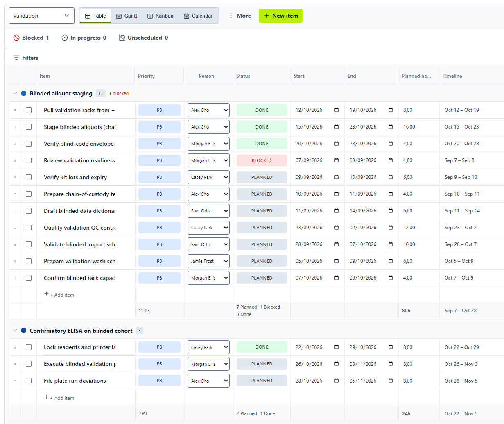
Task: Click the New item button
Action: [x=280, y=16]
